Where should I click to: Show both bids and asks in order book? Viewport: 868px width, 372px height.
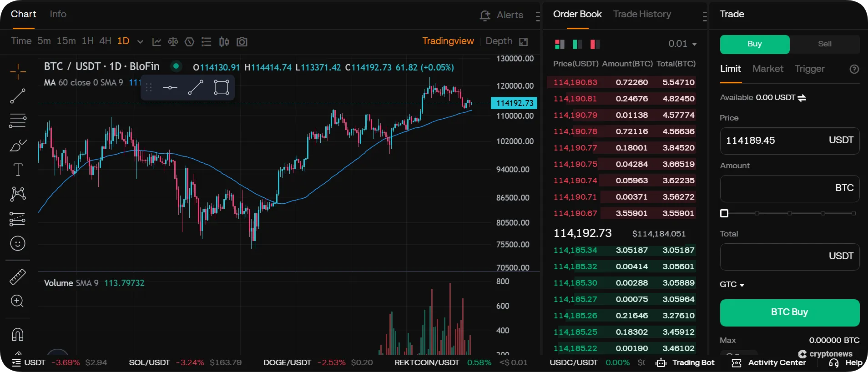560,44
